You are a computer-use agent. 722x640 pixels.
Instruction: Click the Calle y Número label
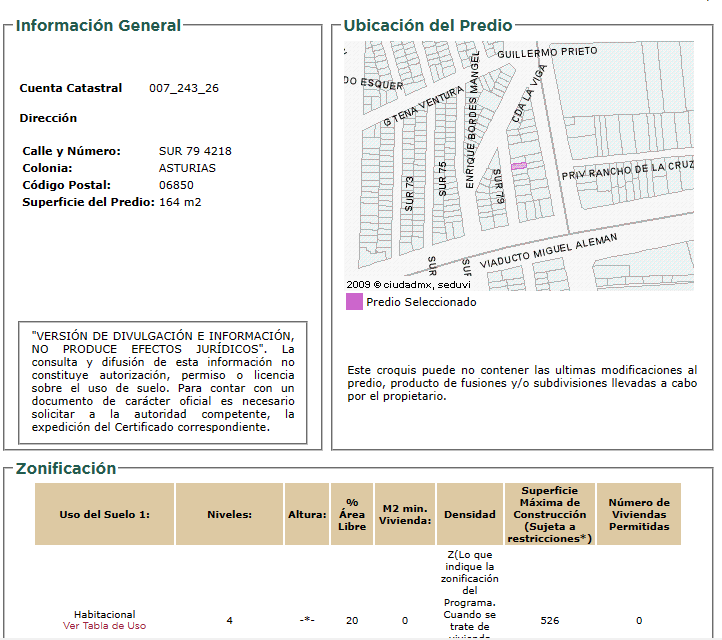point(71,151)
